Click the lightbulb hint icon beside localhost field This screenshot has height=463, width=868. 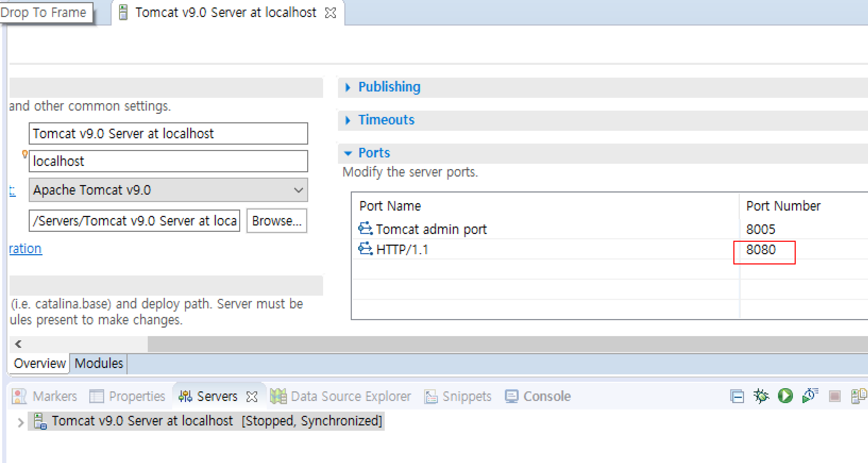click(25, 154)
